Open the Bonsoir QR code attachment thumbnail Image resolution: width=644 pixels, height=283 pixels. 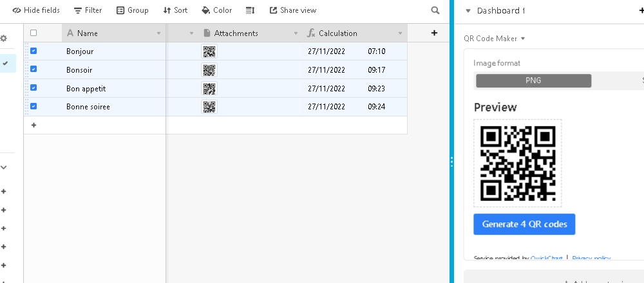point(209,69)
